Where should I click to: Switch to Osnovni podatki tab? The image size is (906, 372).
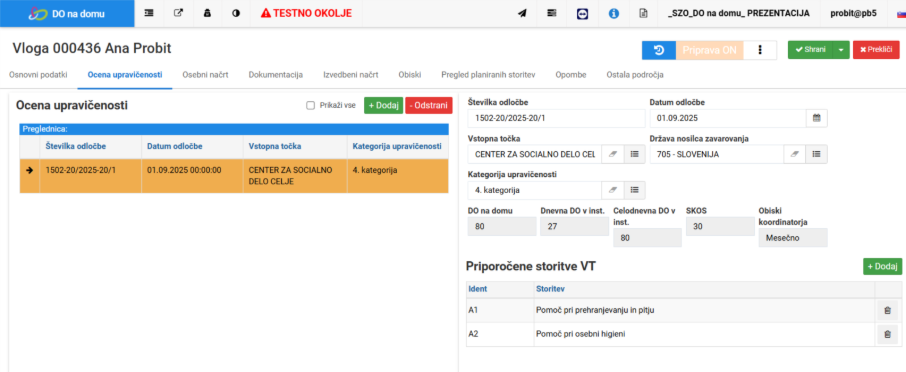point(38,75)
